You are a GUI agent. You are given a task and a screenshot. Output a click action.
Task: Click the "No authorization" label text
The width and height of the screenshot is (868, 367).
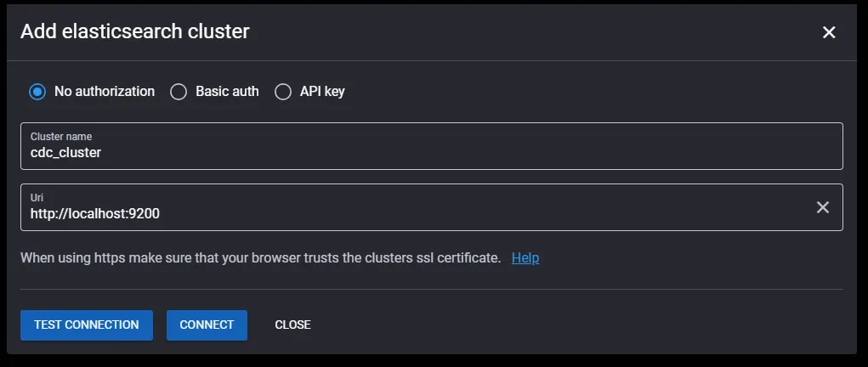(x=105, y=92)
